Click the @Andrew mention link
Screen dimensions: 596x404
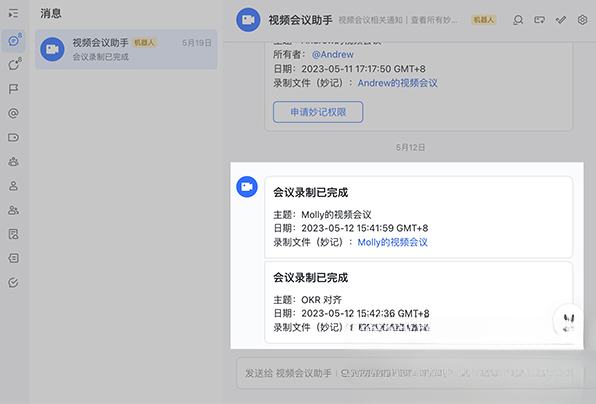pos(333,55)
